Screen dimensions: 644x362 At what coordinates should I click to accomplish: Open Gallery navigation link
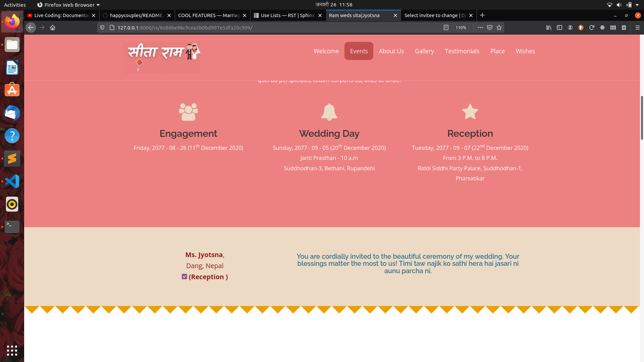coord(424,51)
